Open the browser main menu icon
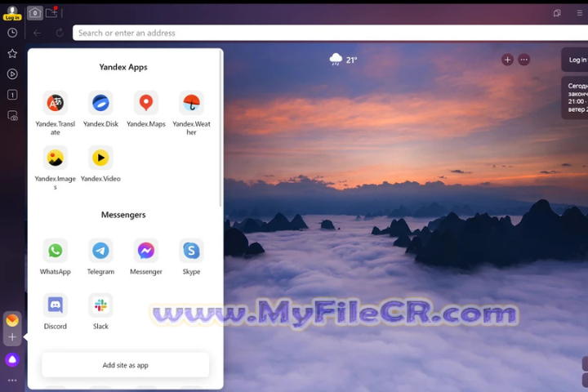The image size is (588, 392). coord(579,13)
